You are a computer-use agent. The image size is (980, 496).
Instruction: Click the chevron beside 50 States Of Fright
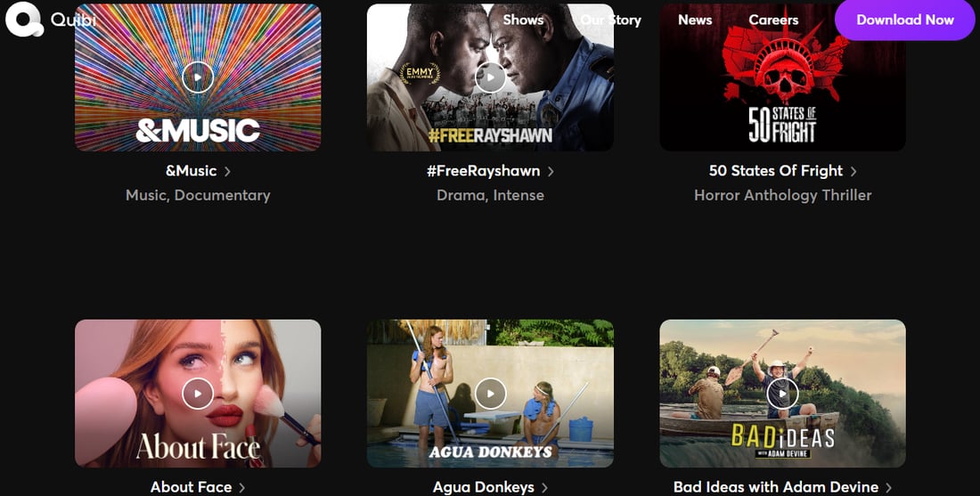coord(853,171)
